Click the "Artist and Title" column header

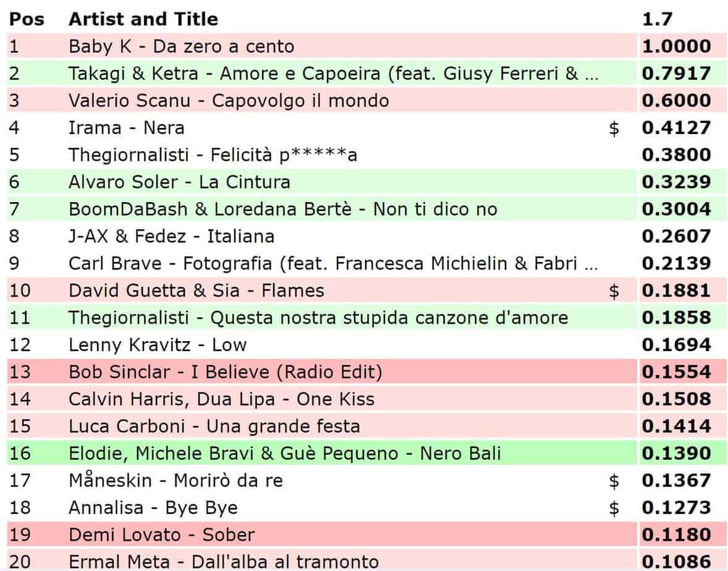coord(143,19)
